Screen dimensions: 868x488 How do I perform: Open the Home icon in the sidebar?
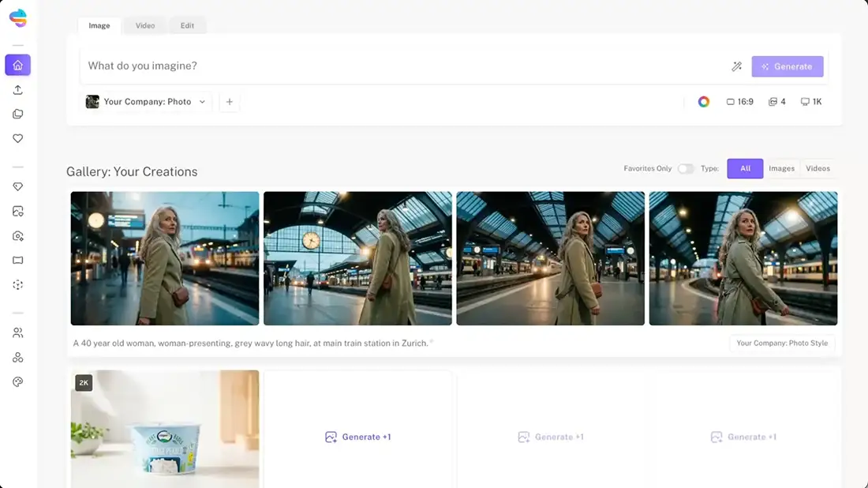[x=17, y=65]
